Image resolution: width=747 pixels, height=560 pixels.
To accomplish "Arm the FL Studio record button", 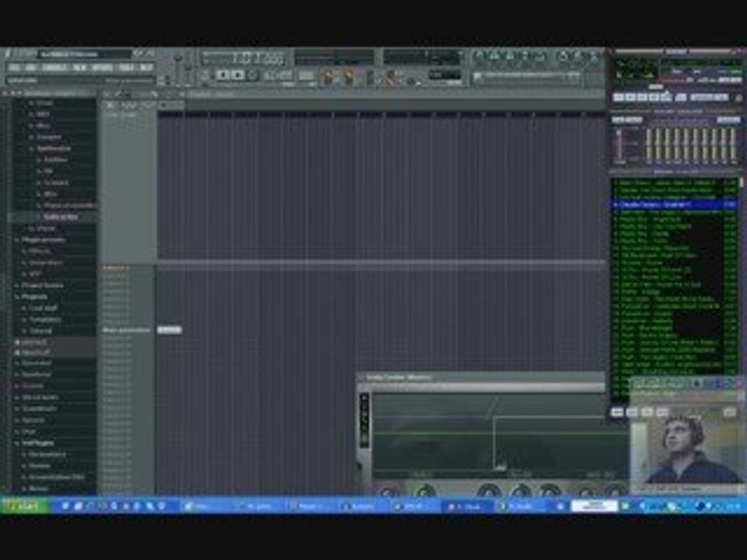I will tap(252, 75).
